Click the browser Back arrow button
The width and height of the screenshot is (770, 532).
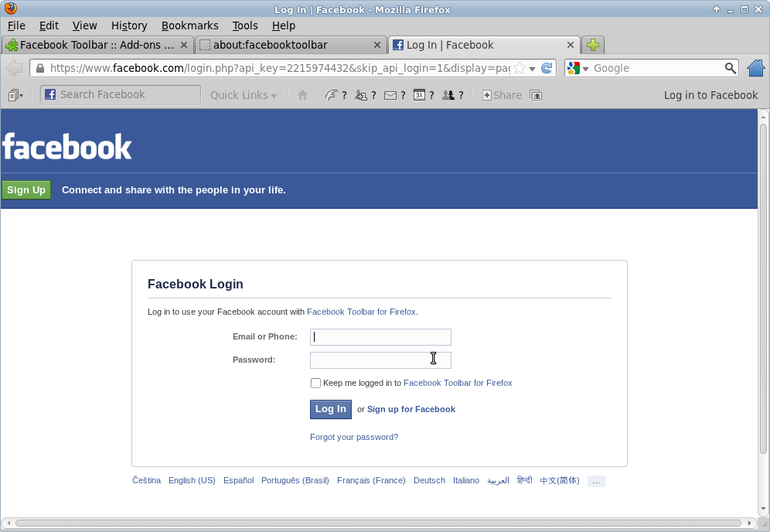[x=14, y=68]
